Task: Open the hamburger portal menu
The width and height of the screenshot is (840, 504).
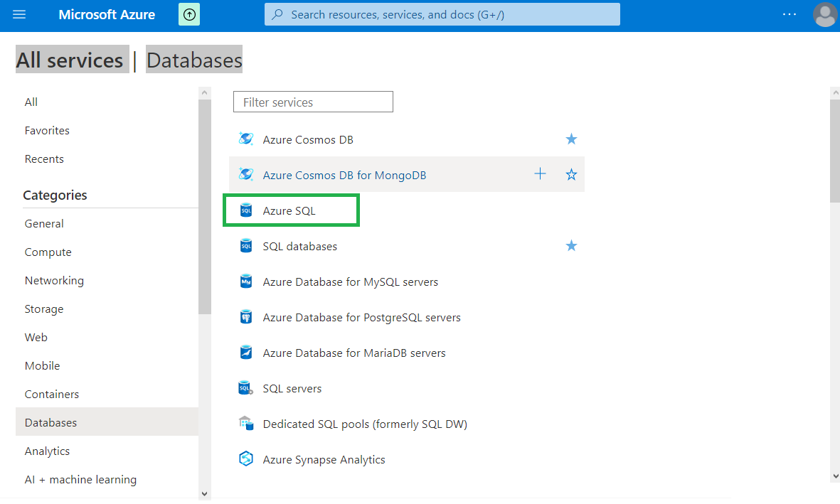Action: point(19,14)
